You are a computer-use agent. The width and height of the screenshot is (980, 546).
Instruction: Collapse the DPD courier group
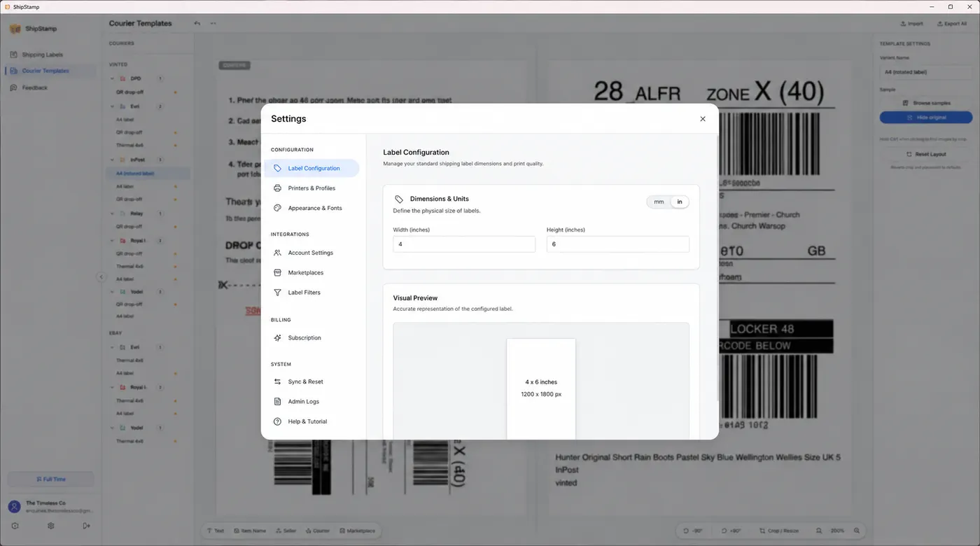tap(113, 78)
